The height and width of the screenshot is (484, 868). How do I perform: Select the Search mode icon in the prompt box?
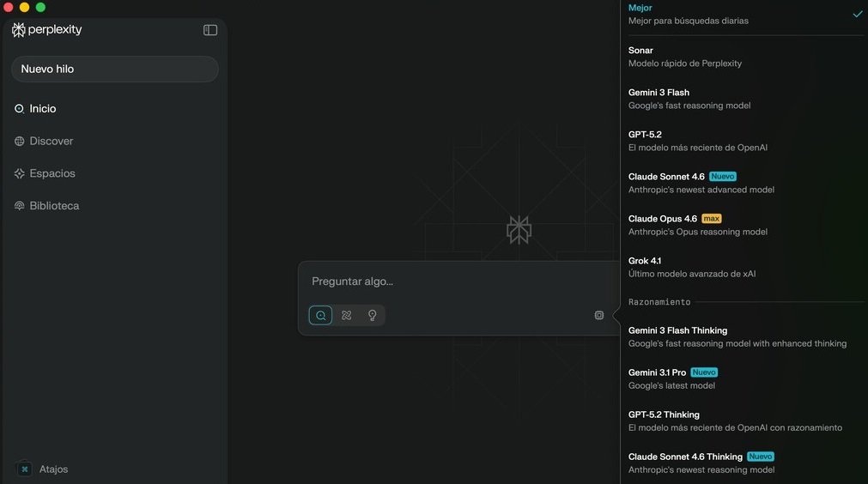320,315
